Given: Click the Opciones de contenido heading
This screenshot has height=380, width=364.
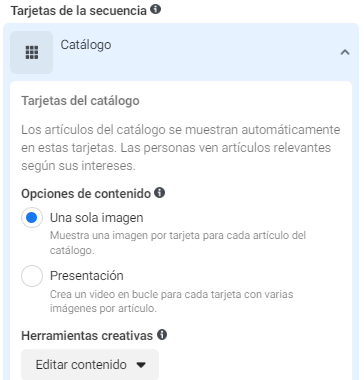Looking at the screenshot, I should point(86,193).
